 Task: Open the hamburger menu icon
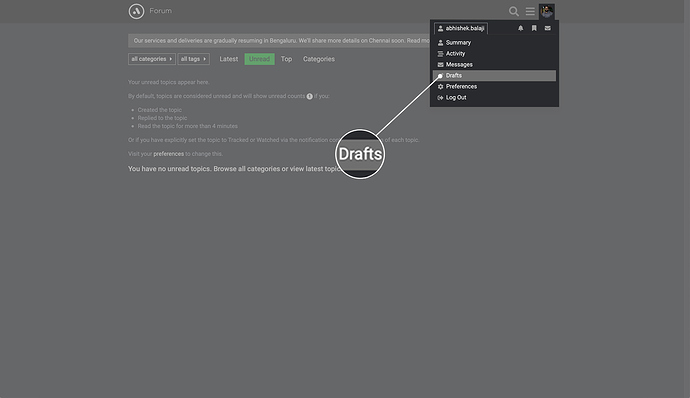tap(530, 11)
